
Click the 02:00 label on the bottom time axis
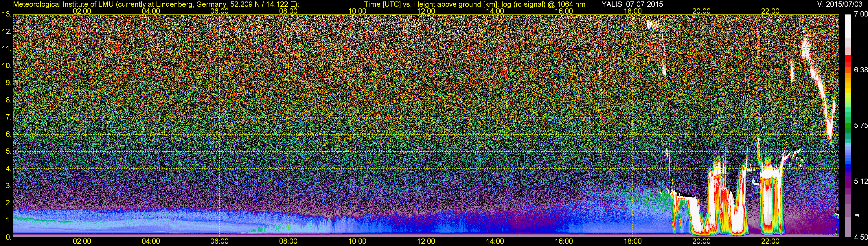coord(82,241)
